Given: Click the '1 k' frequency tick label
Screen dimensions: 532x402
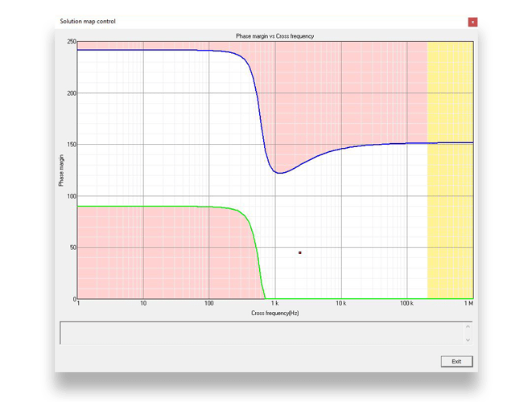Looking at the screenshot, I should coord(274,304).
